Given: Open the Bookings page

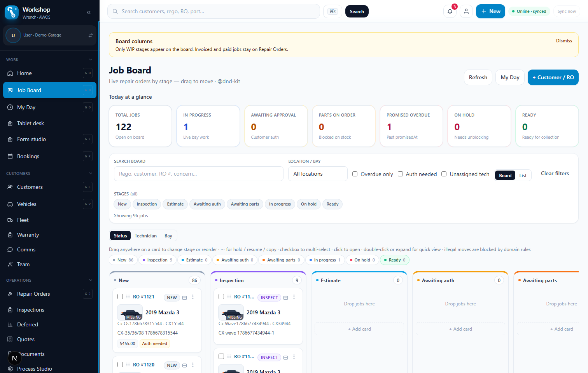Looking at the screenshot, I should point(50,156).
